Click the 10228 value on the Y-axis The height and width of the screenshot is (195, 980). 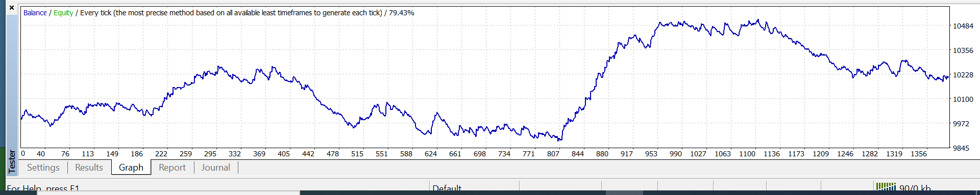963,75
